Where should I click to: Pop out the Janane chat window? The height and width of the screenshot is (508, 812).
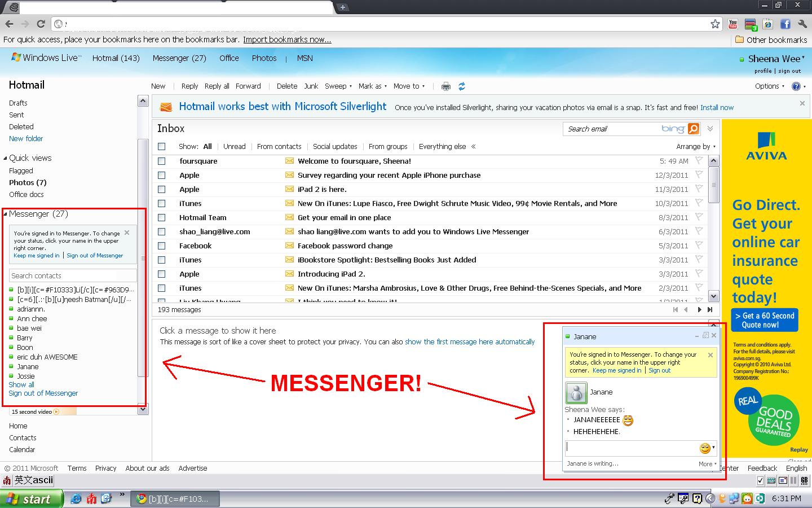click(x=705, y=335)
